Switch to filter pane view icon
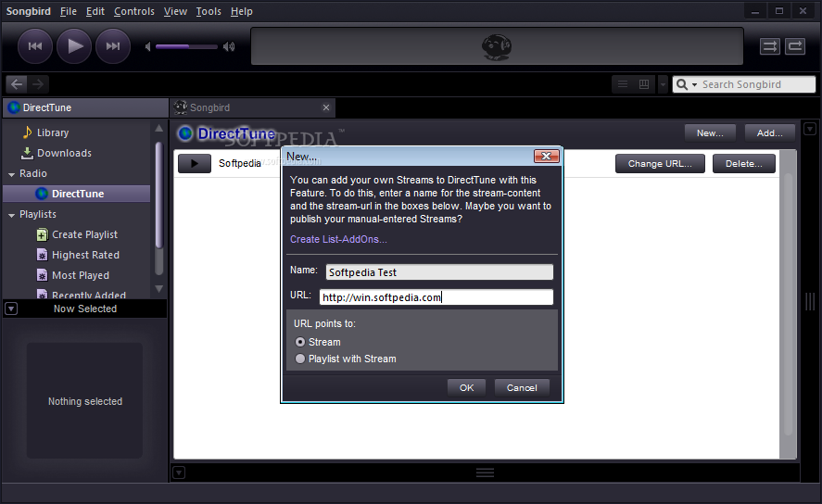822x504 pixels. 644,84
